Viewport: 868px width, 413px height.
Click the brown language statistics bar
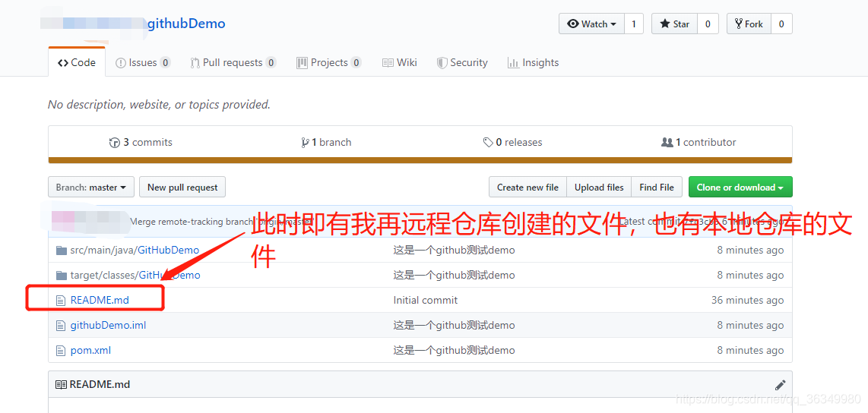click(x=420, y=160)
